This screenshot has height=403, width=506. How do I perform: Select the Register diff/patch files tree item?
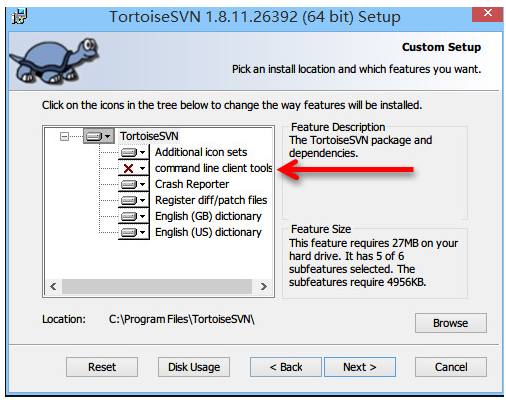click(x=211, y=200)
